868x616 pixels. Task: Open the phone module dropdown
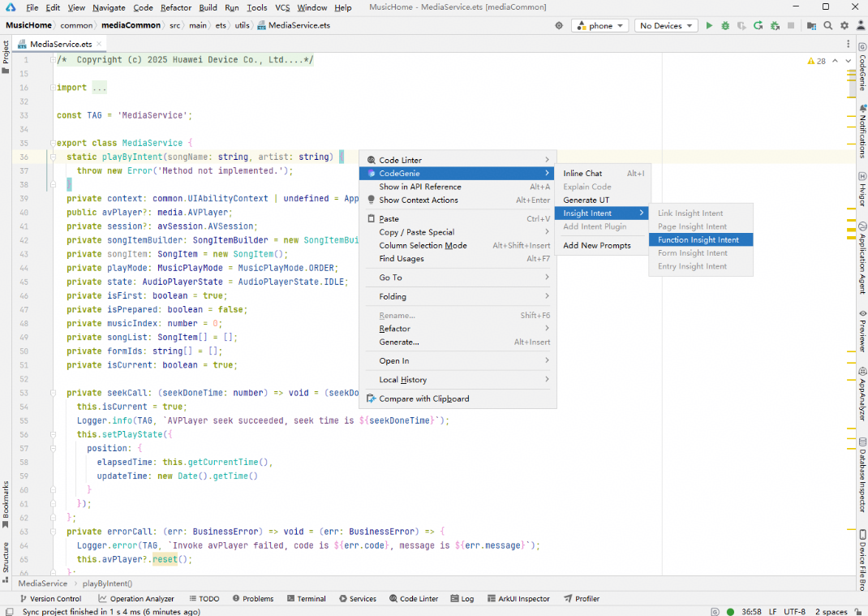[600, 26]
